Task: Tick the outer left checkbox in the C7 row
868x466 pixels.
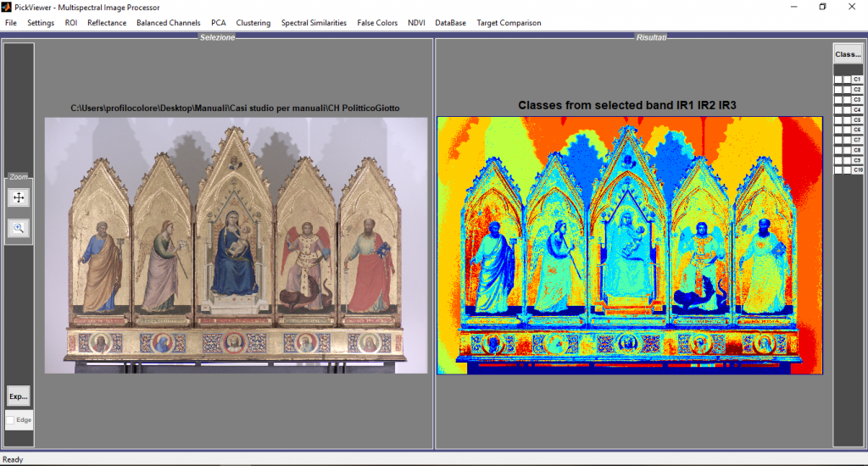Action: 838,140
